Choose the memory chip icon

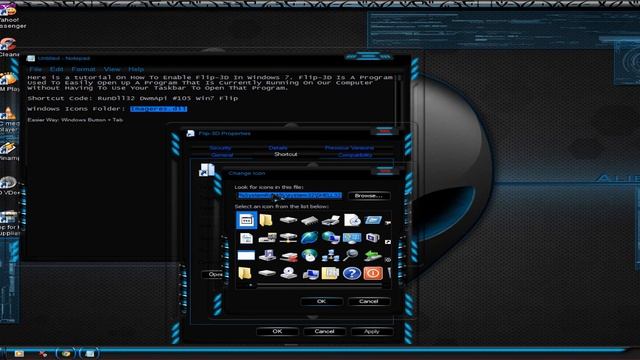309,221
